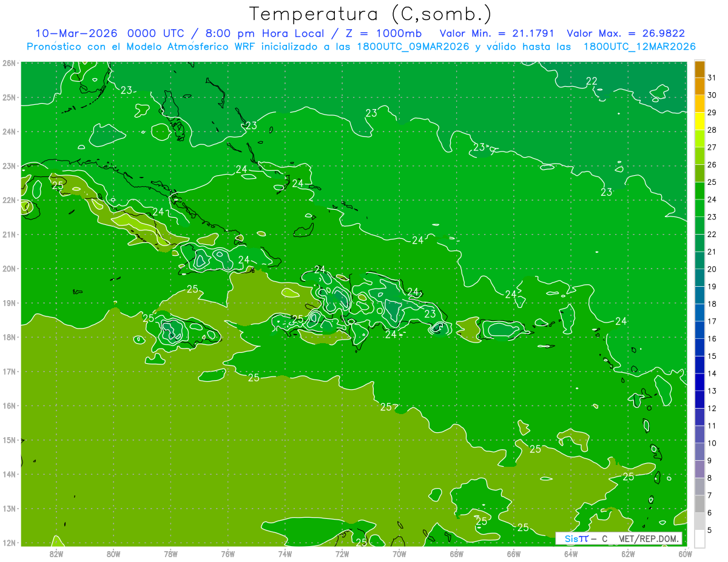Viewport: 728px width, 562px height.
Task: Click the color scale label '31'
Action: pyautogui.click(x=712, y=77)
